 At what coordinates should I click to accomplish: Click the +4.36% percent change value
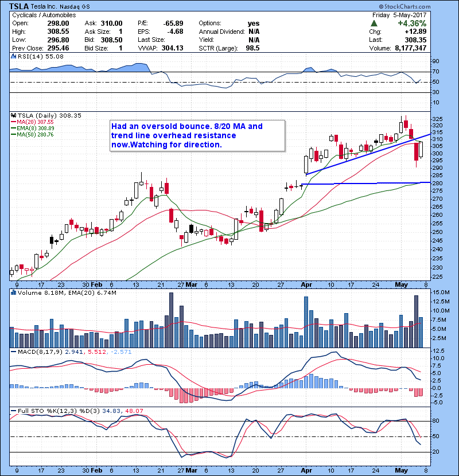[412, 24]
